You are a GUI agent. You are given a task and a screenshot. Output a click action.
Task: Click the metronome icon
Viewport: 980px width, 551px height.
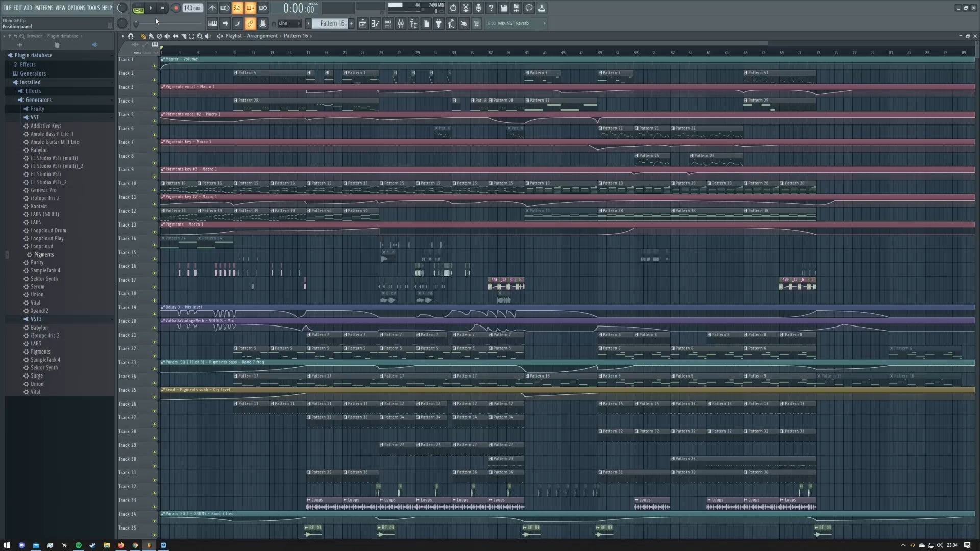tap(212, 8)
